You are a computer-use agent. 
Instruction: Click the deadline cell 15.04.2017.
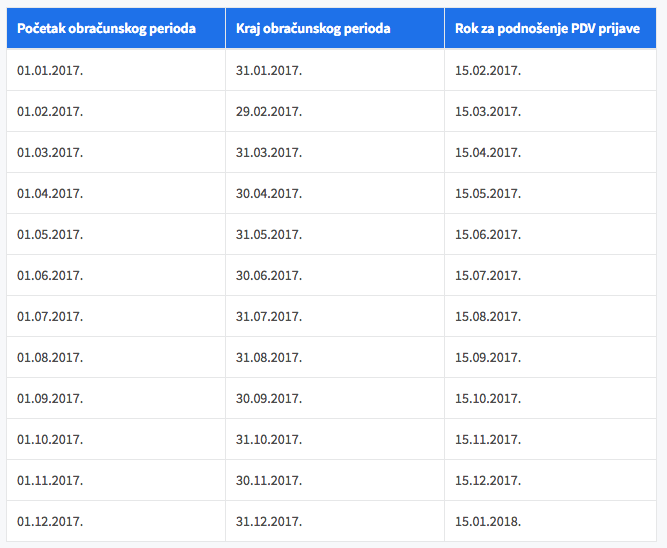point(550,152)
